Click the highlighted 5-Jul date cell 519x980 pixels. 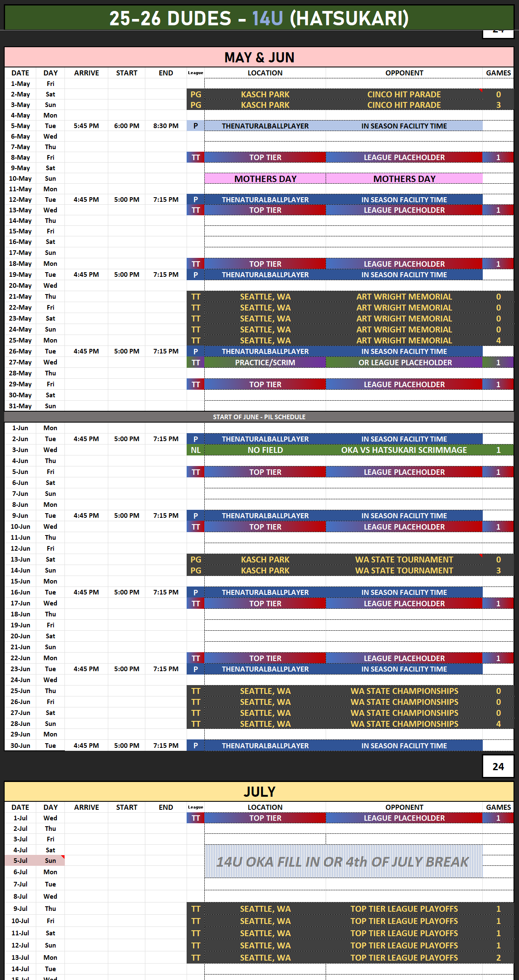[20, 861]
